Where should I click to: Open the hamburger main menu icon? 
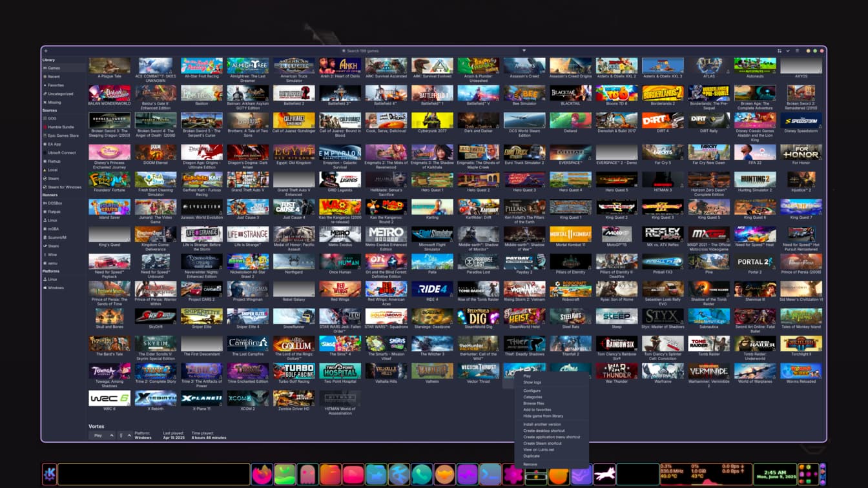click(x=798, y=50)
